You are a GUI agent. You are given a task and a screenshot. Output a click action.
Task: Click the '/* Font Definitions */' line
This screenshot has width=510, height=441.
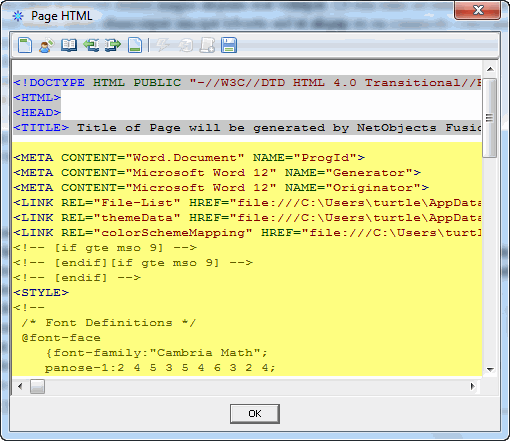click(109, 323)
